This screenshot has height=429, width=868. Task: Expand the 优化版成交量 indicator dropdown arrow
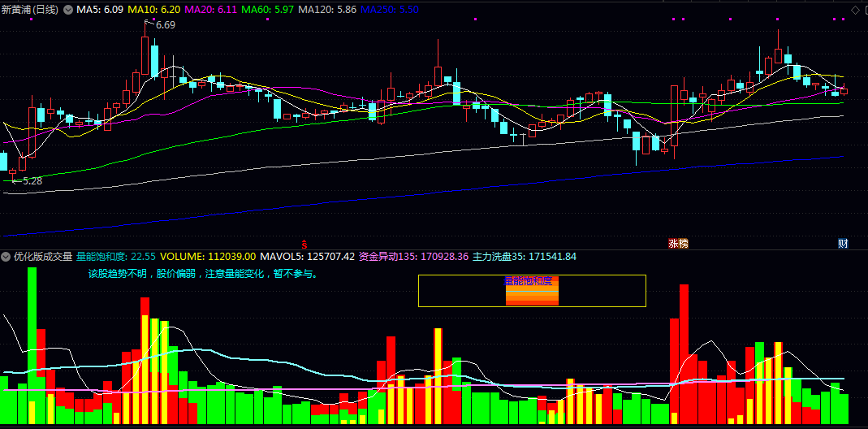6,257
